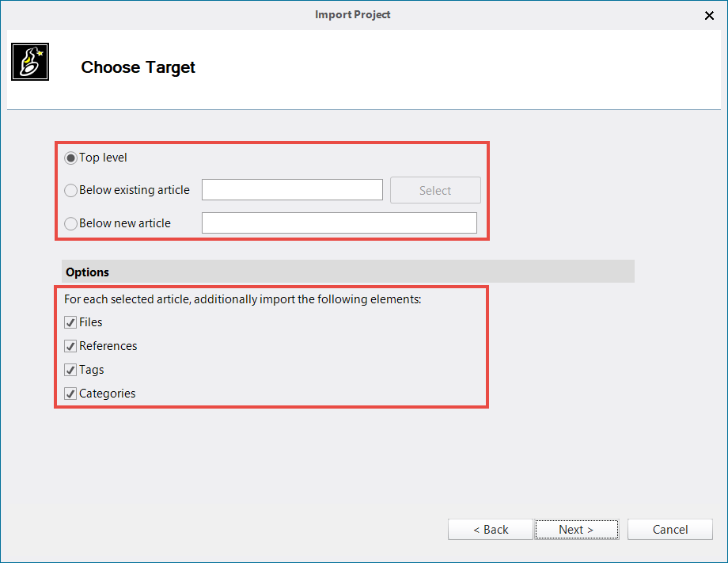Select the Top level radio button
Image resolution: width=728 pixels, height=563 pixels.
click(x=71, y=158)
